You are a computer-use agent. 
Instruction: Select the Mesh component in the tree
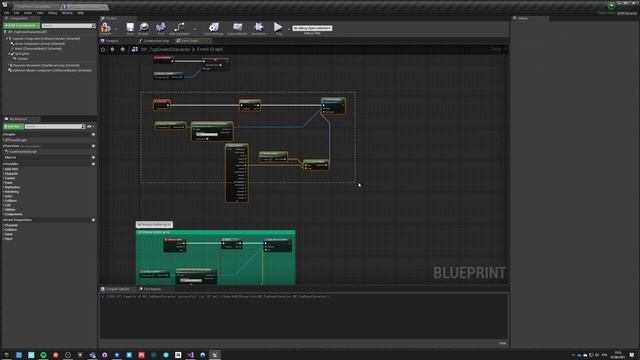[38, 49]
